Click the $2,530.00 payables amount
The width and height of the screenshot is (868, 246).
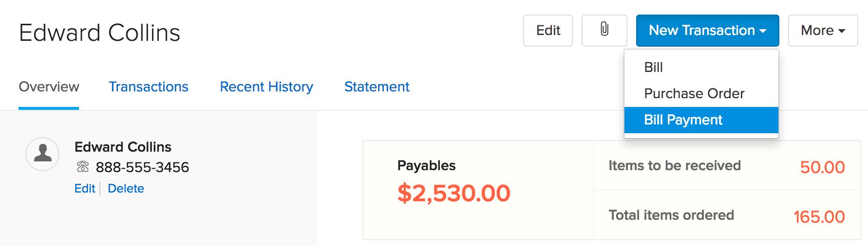(453, 193)
